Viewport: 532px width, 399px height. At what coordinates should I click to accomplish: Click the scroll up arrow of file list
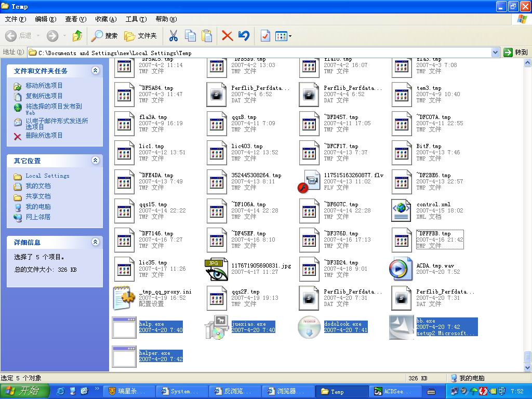[528, 62]
